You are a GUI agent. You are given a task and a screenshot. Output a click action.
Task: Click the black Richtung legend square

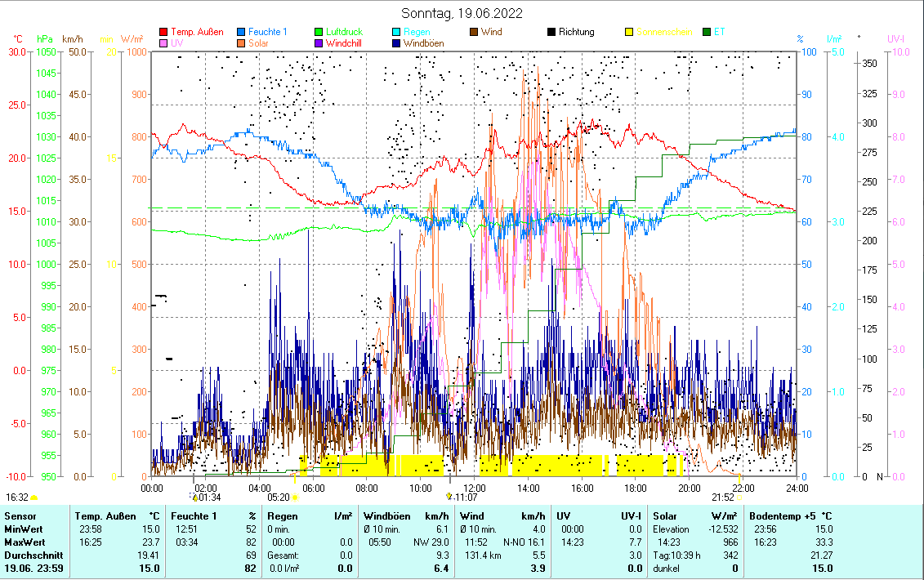click(x=552, y=33)
